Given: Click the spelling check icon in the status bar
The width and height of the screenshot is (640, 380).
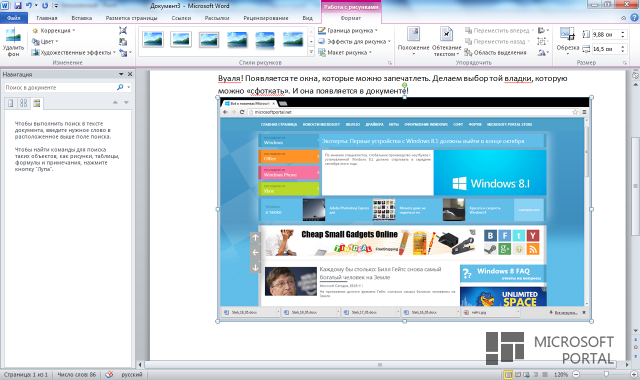Looking at the screenshot, I should tap(109, 374).
